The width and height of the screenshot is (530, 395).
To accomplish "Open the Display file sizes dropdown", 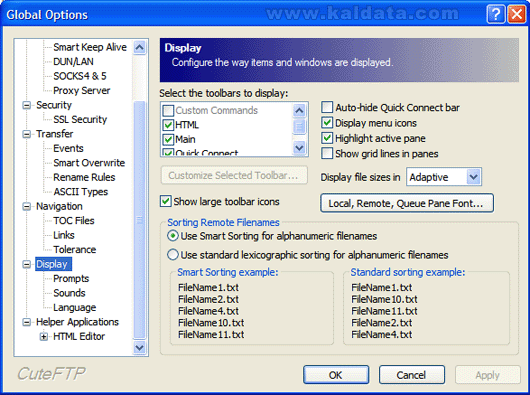I will (x=474, y=177).
